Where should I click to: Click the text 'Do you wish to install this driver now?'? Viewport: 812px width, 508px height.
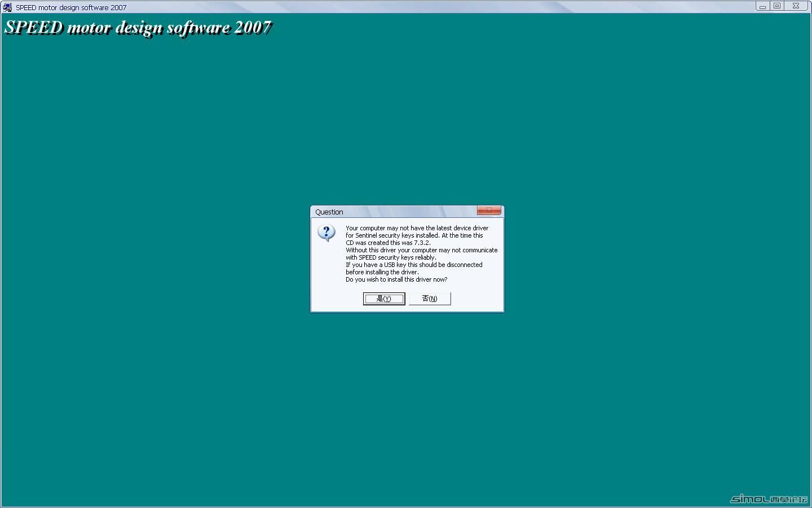(x=396, y=279)
